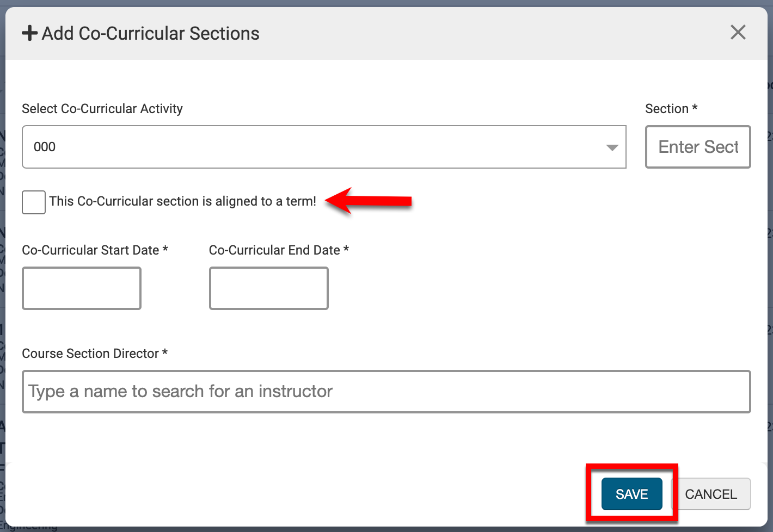Click the Co-Curricular Start Date field

point(82,288)
